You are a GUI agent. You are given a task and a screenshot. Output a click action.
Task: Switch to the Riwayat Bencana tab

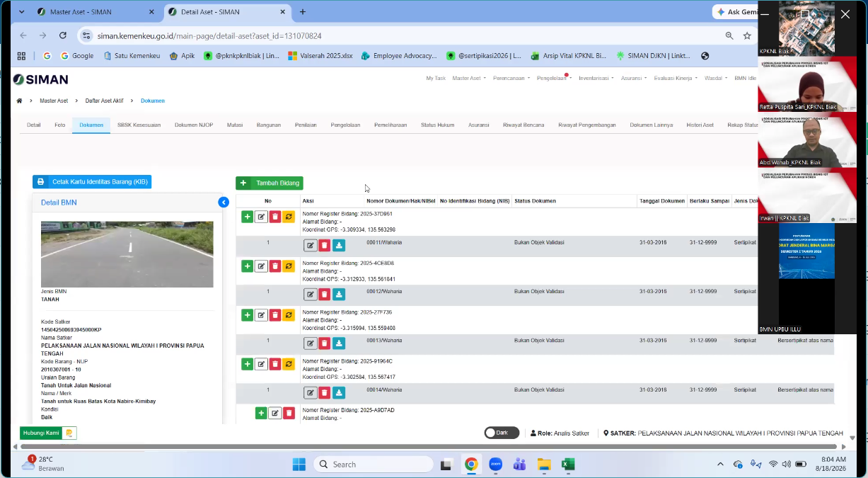coord(523,125)
